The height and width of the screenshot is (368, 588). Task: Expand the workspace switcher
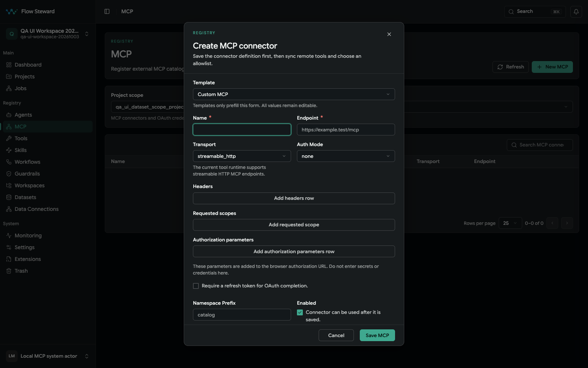click(48, 34)
